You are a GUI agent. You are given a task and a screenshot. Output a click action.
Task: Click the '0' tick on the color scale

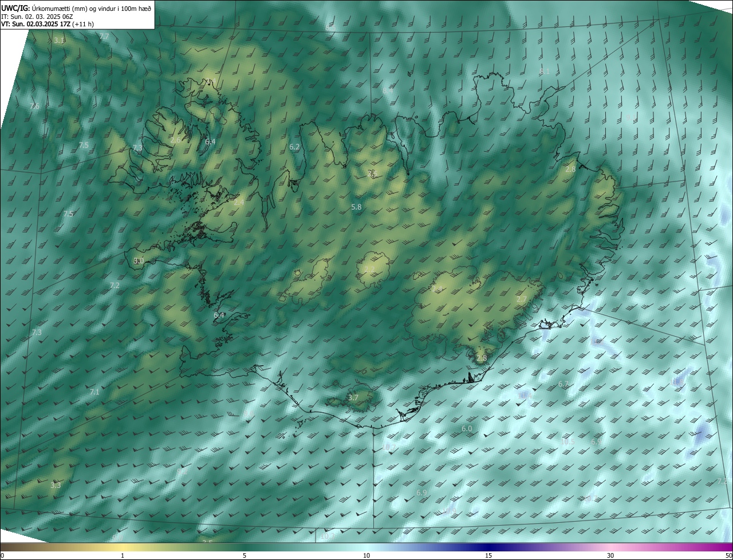2,556
